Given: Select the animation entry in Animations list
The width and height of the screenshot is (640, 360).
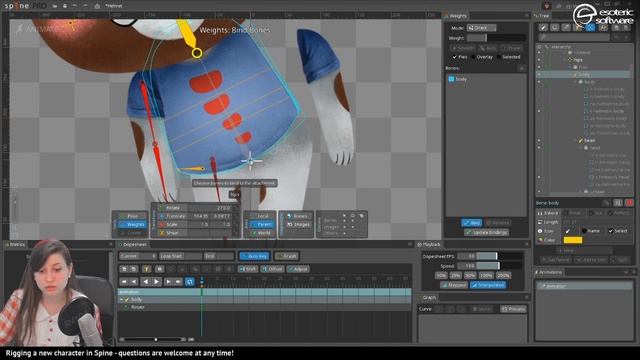Looking at the screenshot, I should [584, 286].
